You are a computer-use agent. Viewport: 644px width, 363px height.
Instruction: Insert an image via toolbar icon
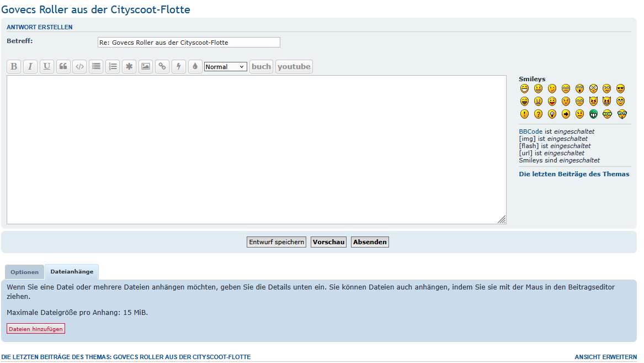point(146,67)
